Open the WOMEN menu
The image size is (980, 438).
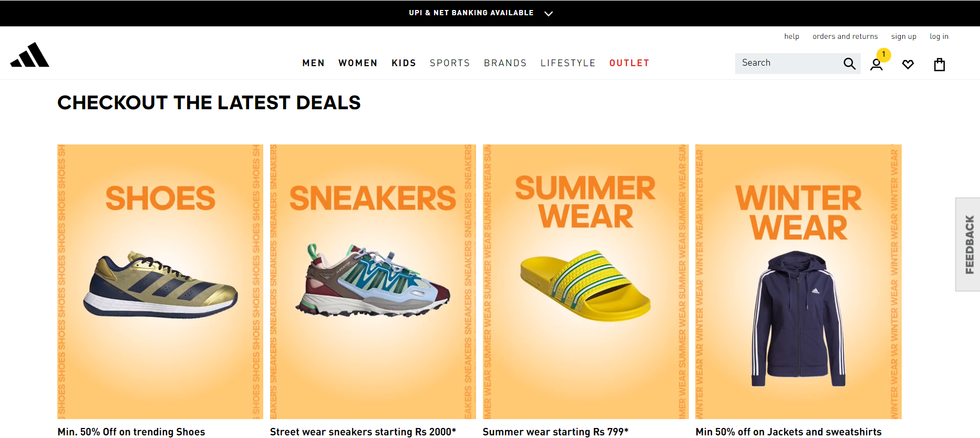tap(358, 63)
